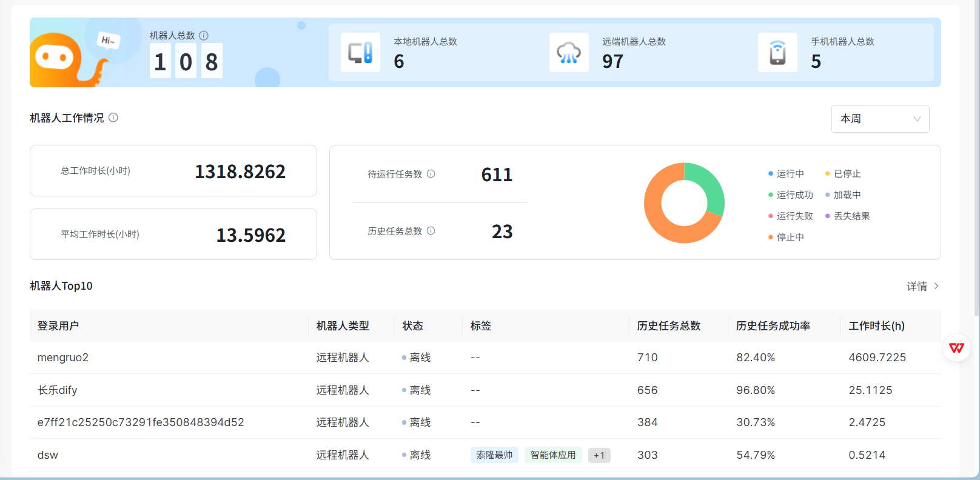Image resolution: width=980 pixels, height=480 pixels.
Task: Click the 工作时长(h) column header
Action: pos(877,326)
